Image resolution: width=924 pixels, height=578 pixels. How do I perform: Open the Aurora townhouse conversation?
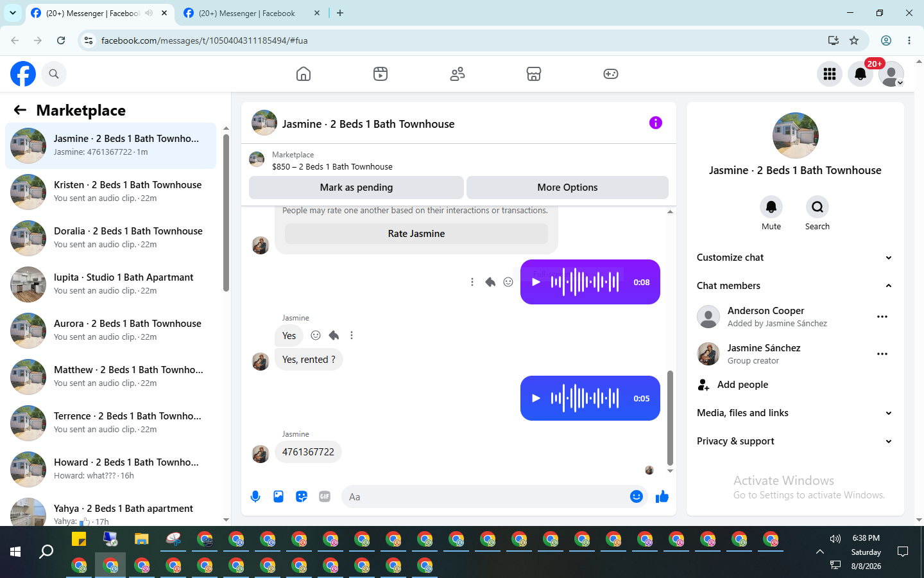[111, 330]
